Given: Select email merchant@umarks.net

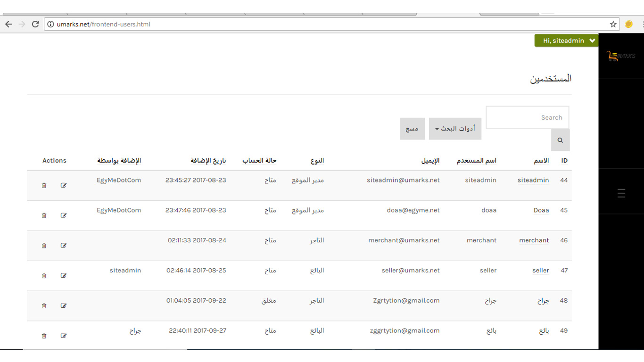Looking at the screenshot, I should [404, 240].
